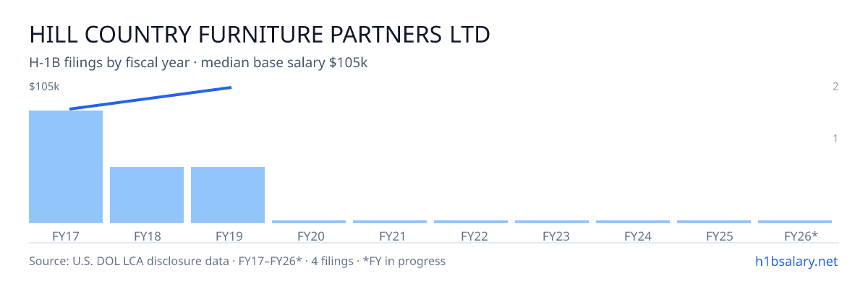Select the FY22 bar stub
Image resolution: width=868 pixels, height=289 pixels.
click(471, 222)
